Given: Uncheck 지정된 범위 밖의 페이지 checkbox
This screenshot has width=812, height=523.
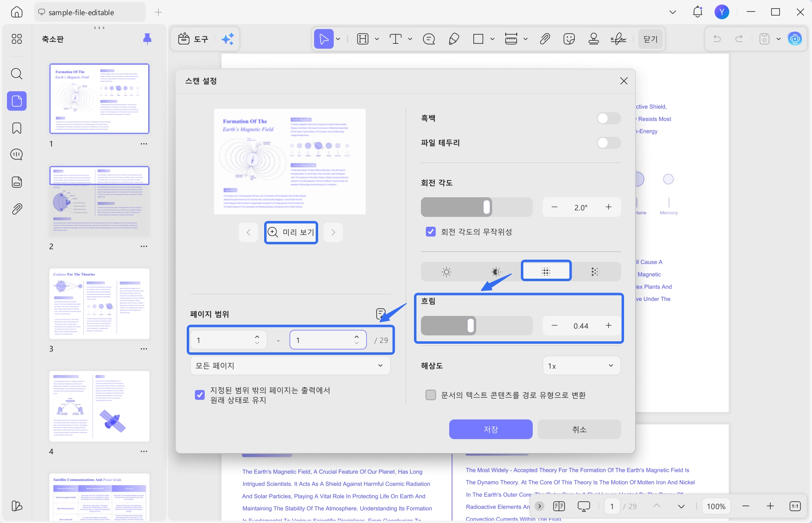Looking at the screenshot, I should [200, 395].
